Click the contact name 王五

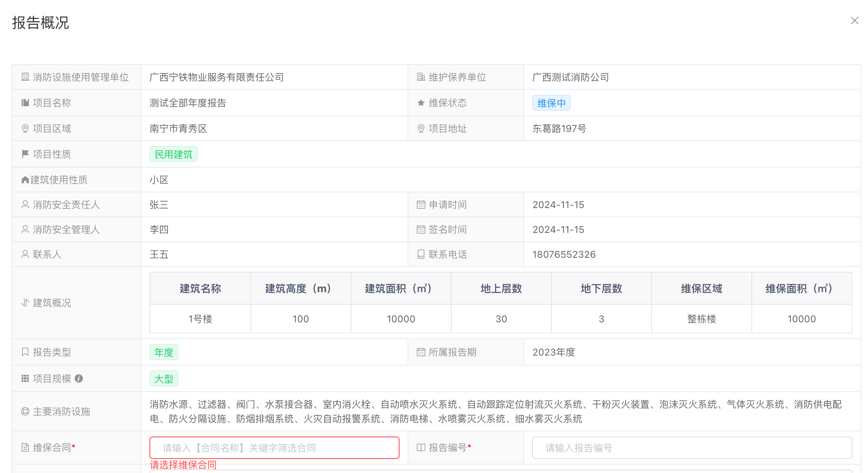159,254
